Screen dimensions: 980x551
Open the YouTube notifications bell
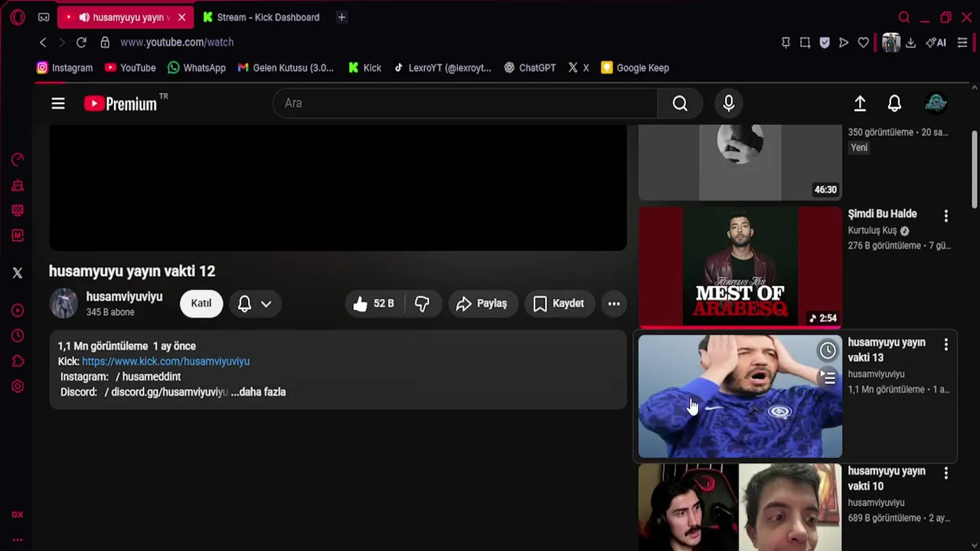coord(894,103)
